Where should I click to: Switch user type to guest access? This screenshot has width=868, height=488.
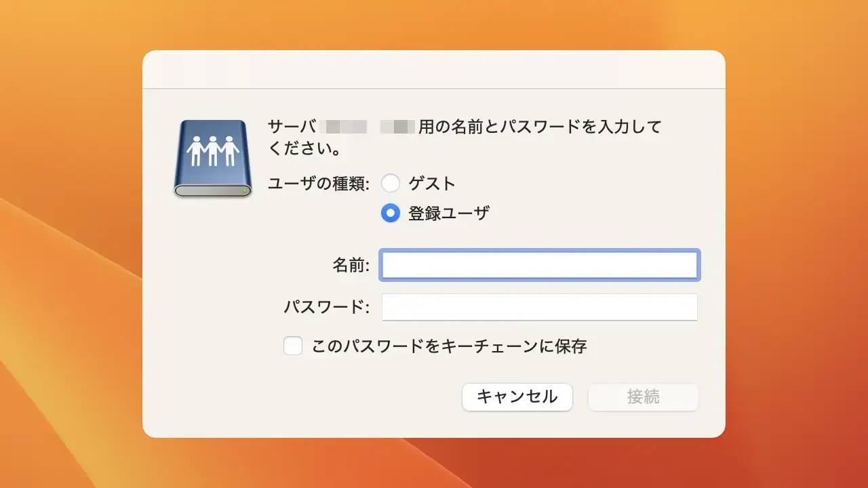[x=391, y=183]
